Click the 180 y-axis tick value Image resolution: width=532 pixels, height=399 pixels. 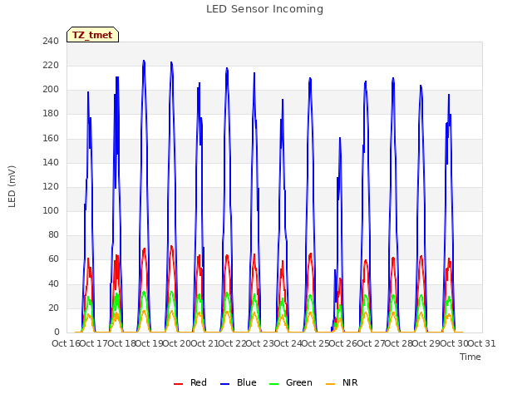[x=51, y=114]
